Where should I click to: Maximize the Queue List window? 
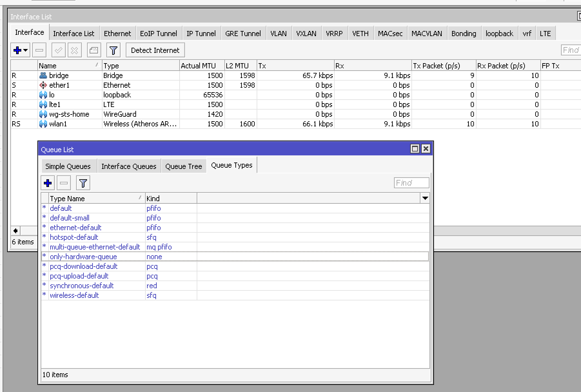point(415,149)
